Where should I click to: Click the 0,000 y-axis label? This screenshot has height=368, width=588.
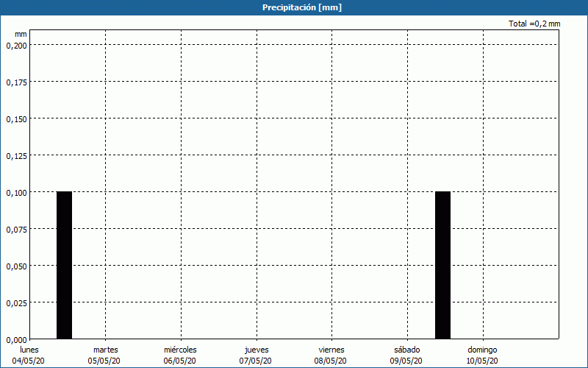pos(16,340)
